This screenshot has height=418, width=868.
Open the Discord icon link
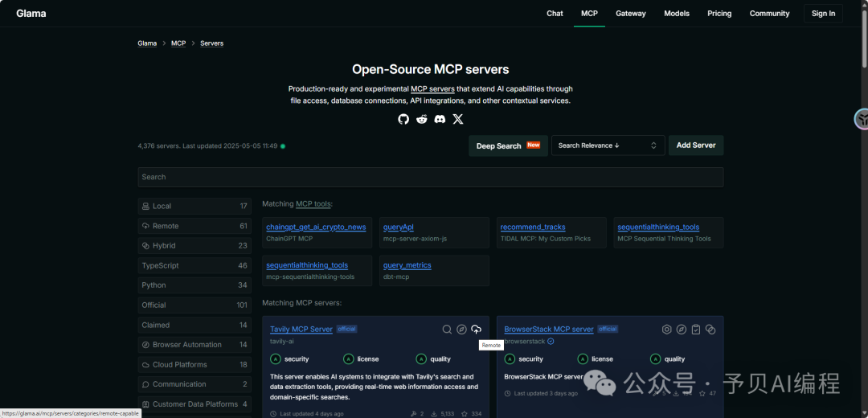click(x=440, y=119)
